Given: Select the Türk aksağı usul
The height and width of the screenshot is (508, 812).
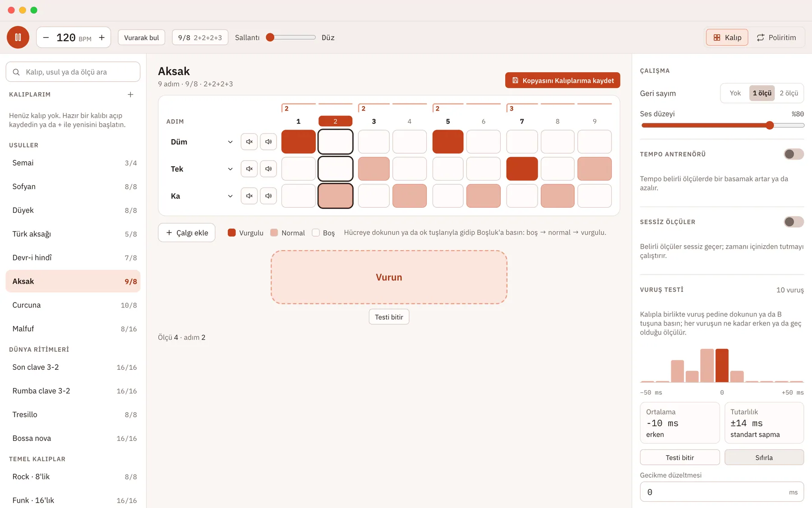Looking at the screenshot, I should click(x=73, y=234).
